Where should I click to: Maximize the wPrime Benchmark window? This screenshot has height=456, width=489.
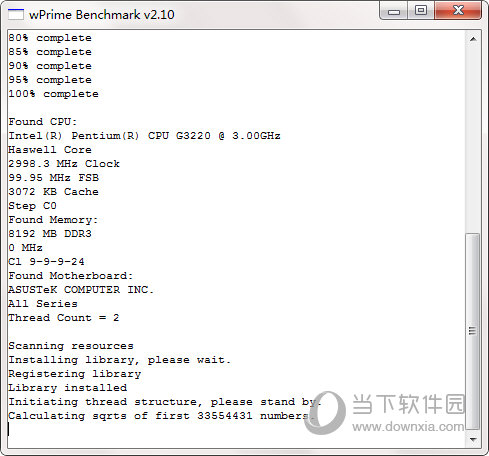click(x=421, y=11)
